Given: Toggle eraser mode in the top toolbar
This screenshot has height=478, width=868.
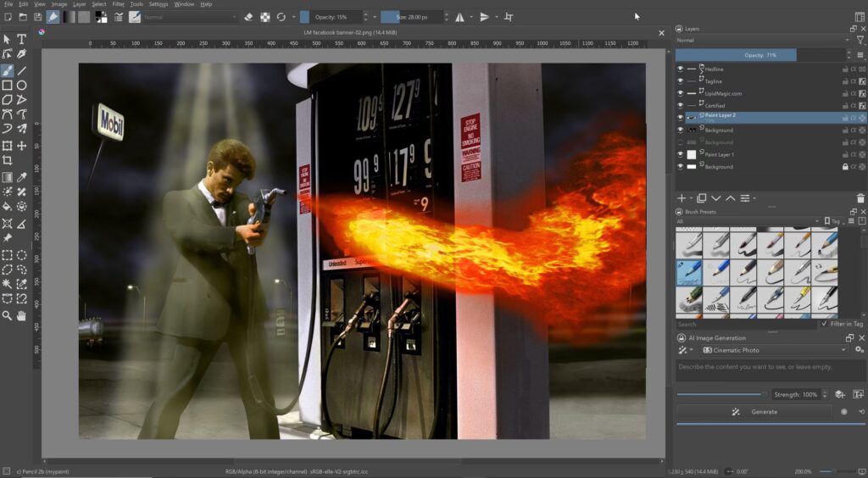Looking at the screenshot, I should coord(248,17).
